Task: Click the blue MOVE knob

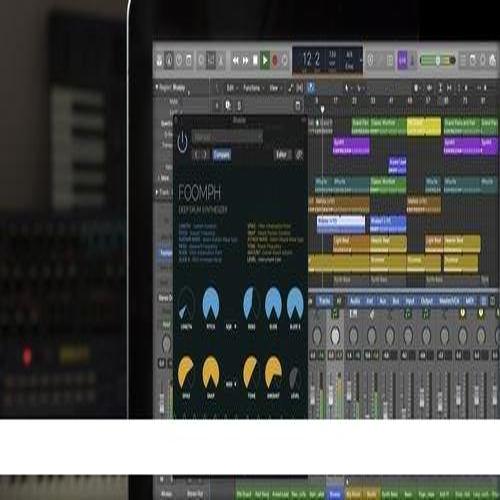Action: coord(251,304)
